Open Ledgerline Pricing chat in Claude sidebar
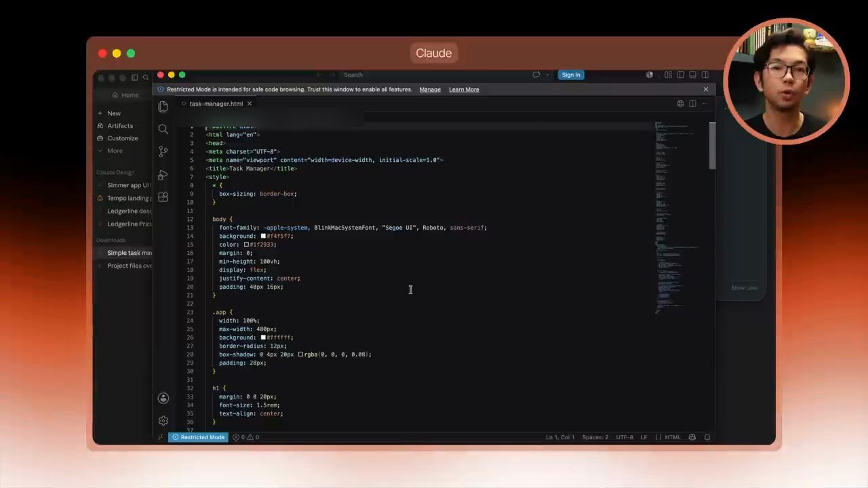 [129, 224]
